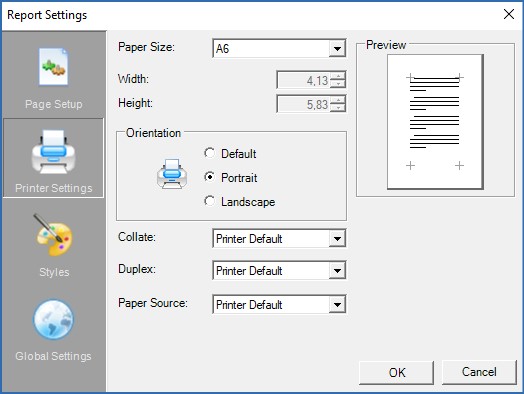Click the Height label
This screenshot has height=394, width=524.
(x=135, y=103)
